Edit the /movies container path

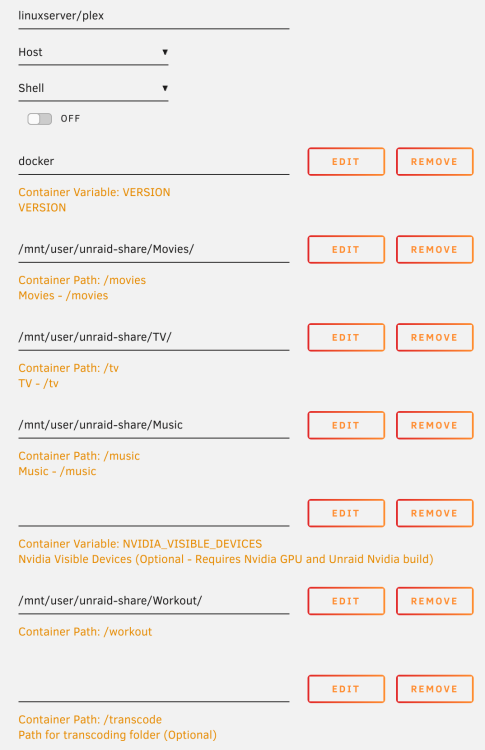pyautogui.click(x=346, y=250)
